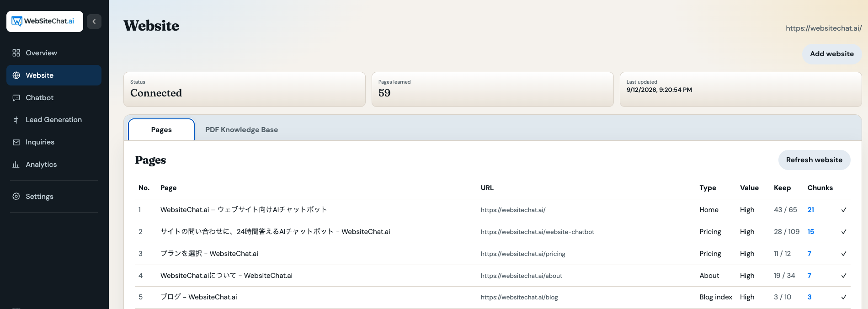
Task: Click the '28 / 109' keep value
Action: coord(787,232)
